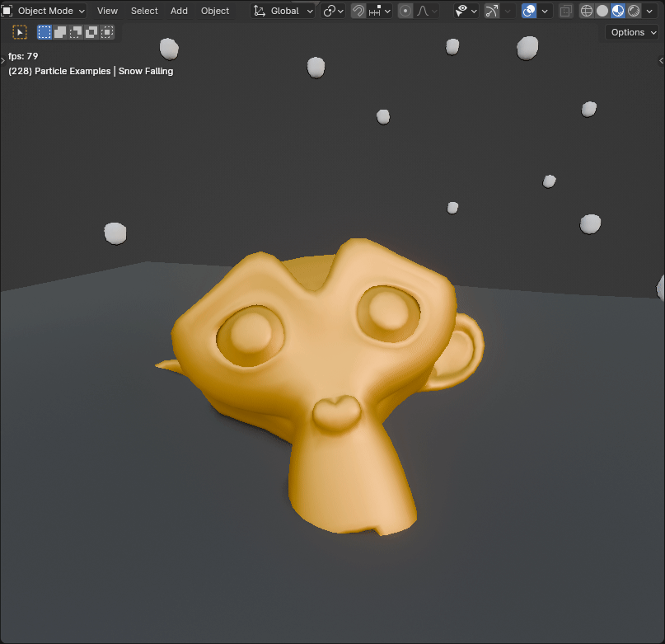Open the Add menu

pos(179,11)
